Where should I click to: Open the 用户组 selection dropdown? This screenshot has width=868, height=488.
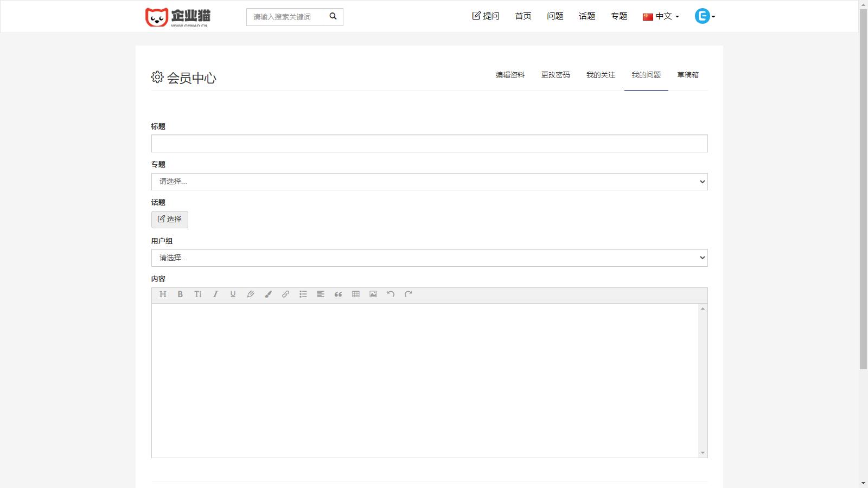click(429, 258)
